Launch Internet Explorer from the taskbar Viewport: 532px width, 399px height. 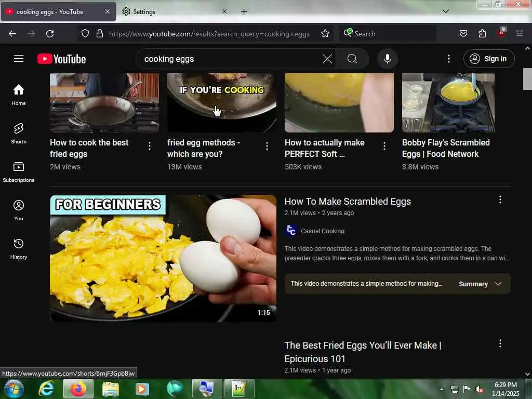(x=46, y=389)
